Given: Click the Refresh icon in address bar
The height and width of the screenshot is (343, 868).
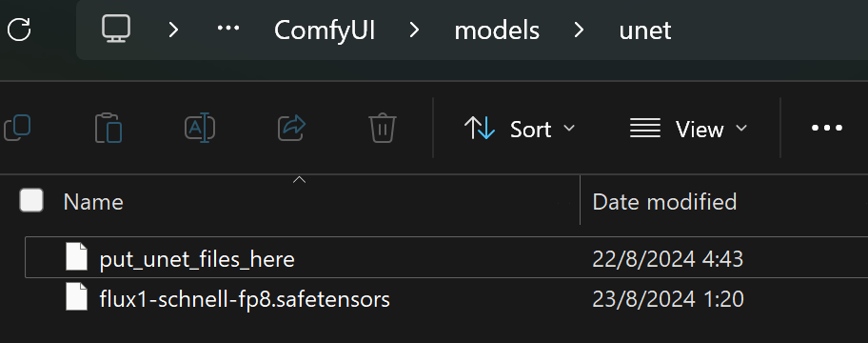Looking at the screenshot, I should point(19,30).
